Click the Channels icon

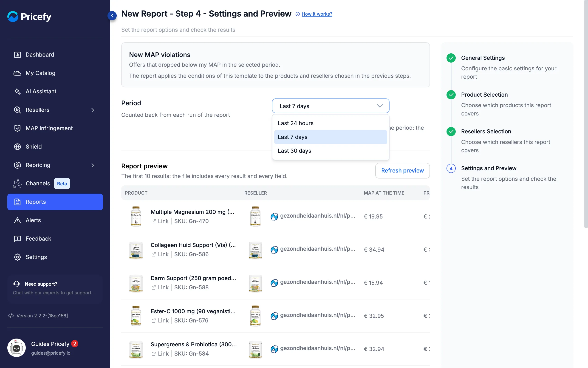coord(17,184)
